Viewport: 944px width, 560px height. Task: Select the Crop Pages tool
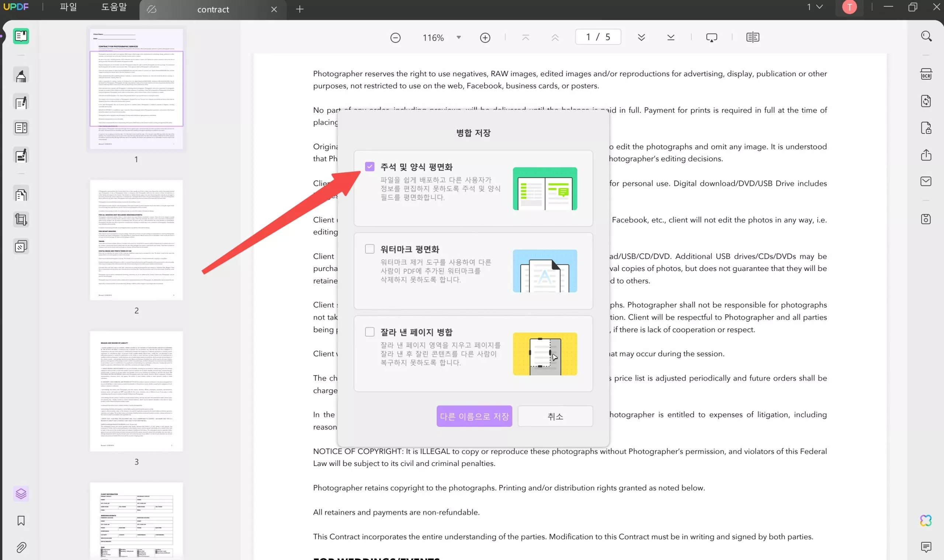click(21, 220)
